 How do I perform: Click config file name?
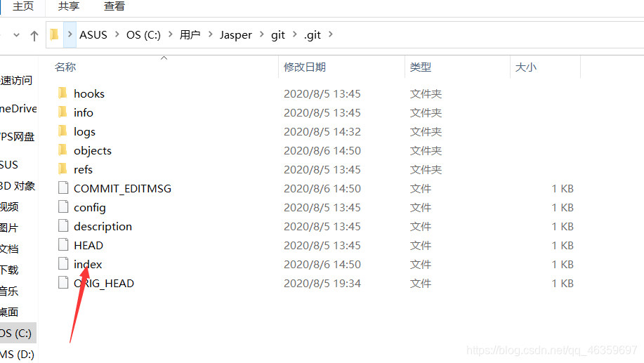(x=89, y=208)
